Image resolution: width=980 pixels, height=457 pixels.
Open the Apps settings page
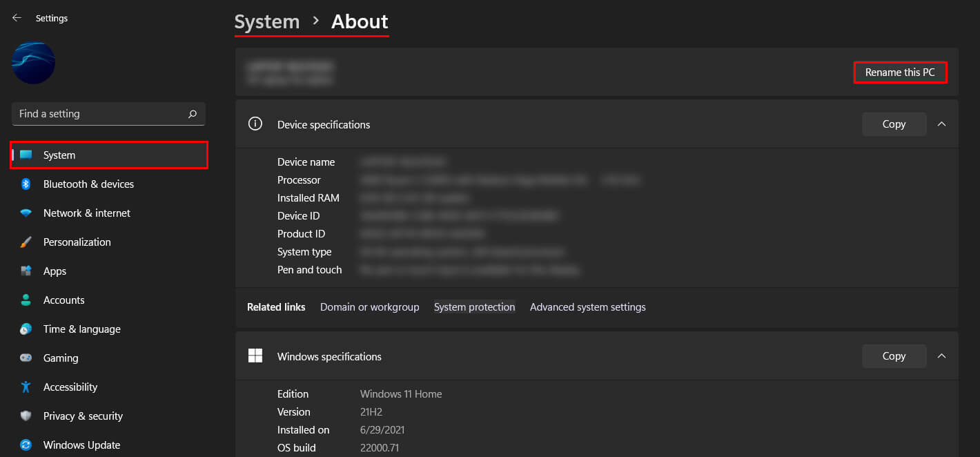109,271
